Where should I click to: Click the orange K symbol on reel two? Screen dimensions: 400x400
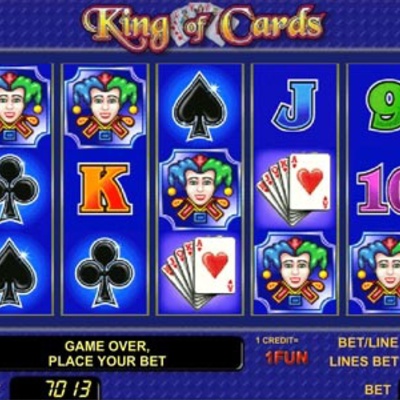click(x=104, y=189)
